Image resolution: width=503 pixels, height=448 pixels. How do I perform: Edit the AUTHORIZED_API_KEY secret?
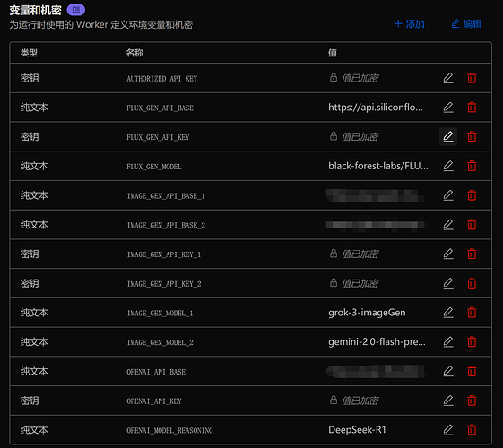448,78
